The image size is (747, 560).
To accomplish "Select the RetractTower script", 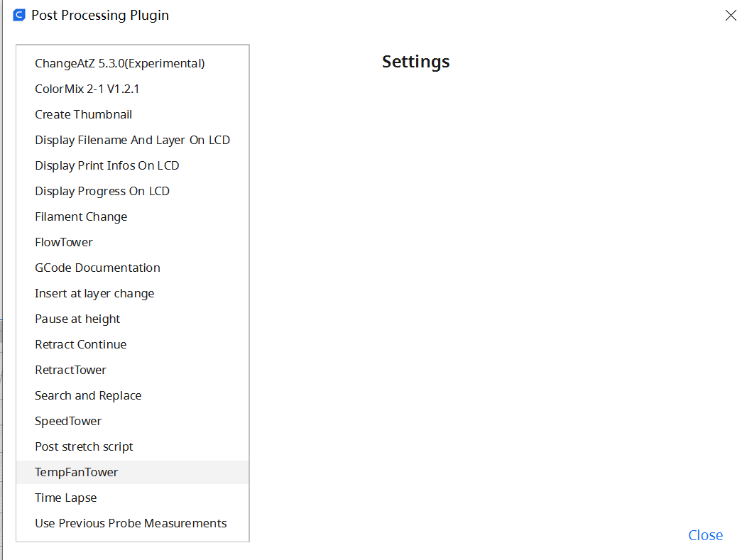I will coord(133,370).
